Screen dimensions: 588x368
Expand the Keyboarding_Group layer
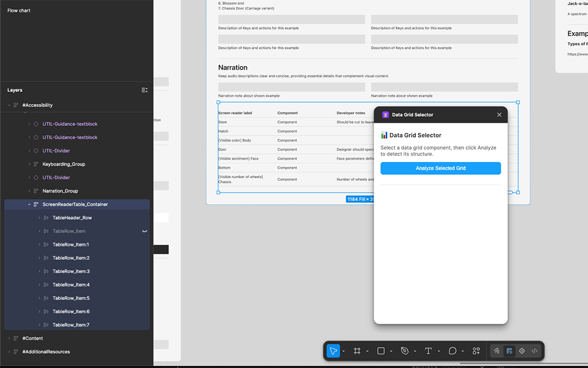tap(29, 164)
